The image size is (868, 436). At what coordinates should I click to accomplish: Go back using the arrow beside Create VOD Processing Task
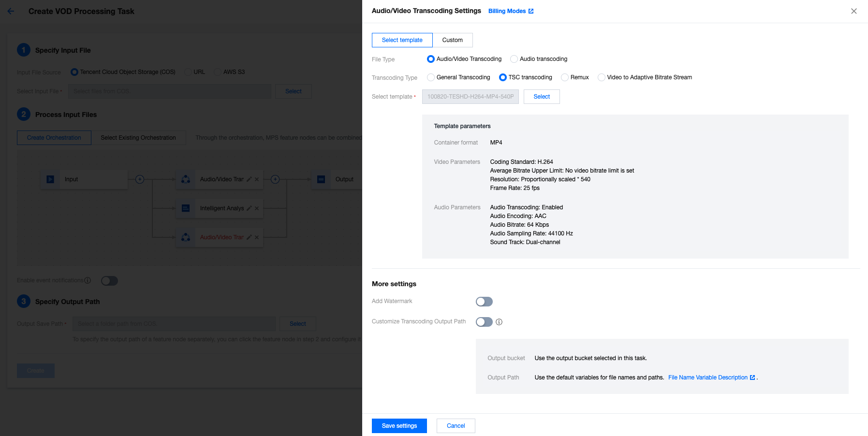point(11,11)
